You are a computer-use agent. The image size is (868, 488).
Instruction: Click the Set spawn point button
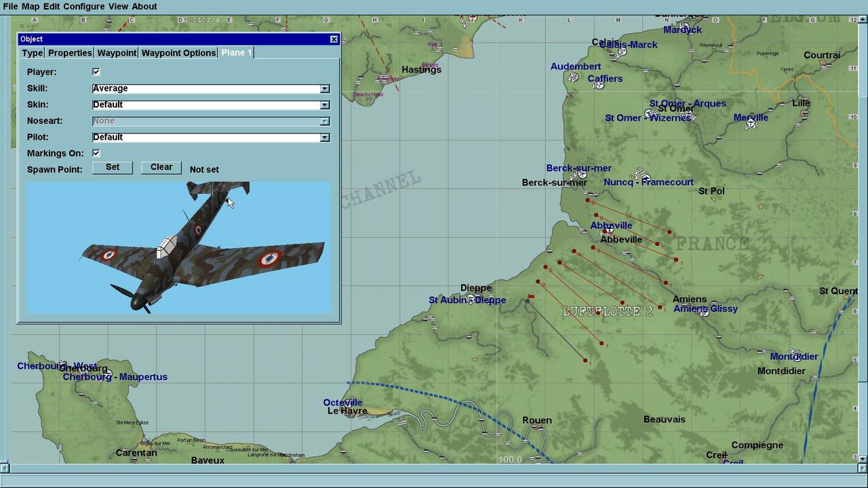(113, 167)
